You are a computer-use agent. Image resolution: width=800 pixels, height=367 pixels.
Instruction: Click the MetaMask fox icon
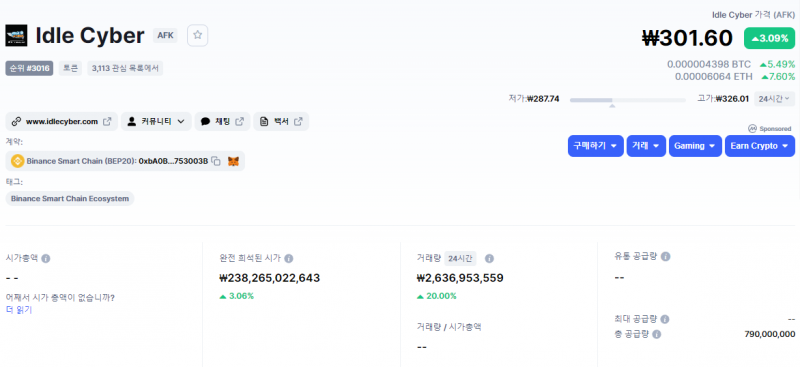tap(233, 161)
